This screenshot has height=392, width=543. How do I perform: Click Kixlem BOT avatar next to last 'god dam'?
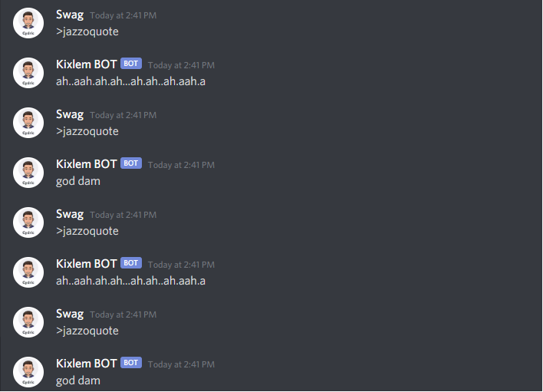coord(28,372)
